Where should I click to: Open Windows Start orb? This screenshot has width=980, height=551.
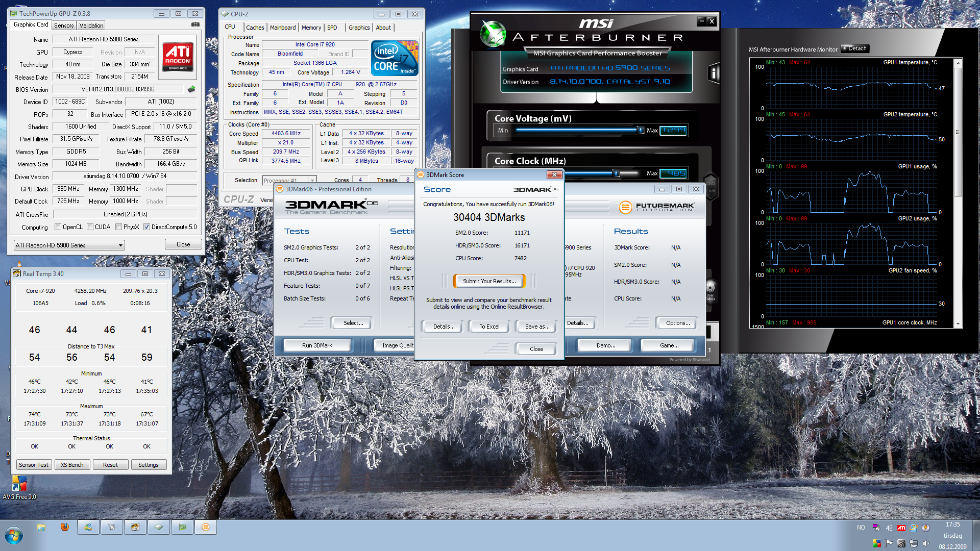pos(14,536)
